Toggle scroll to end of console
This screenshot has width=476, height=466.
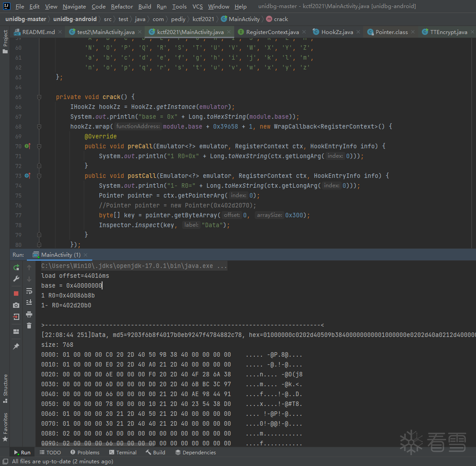(x=29, y=302)
